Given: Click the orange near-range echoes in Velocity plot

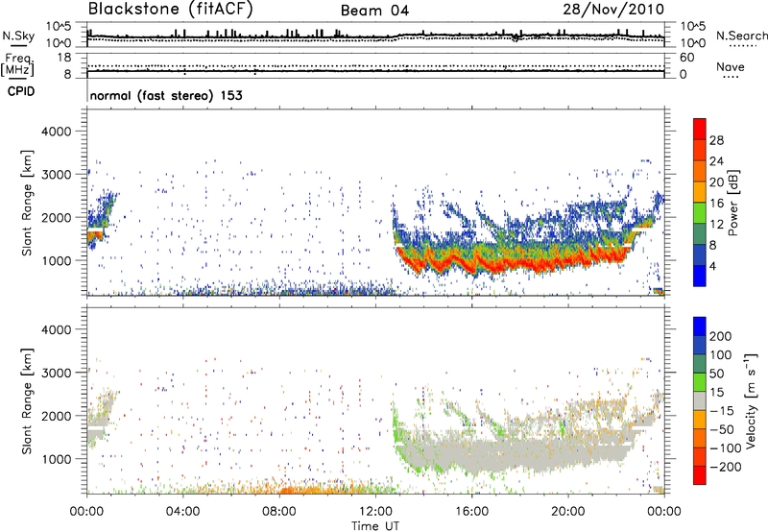Looking at the screenshot, I should point(314,489).
